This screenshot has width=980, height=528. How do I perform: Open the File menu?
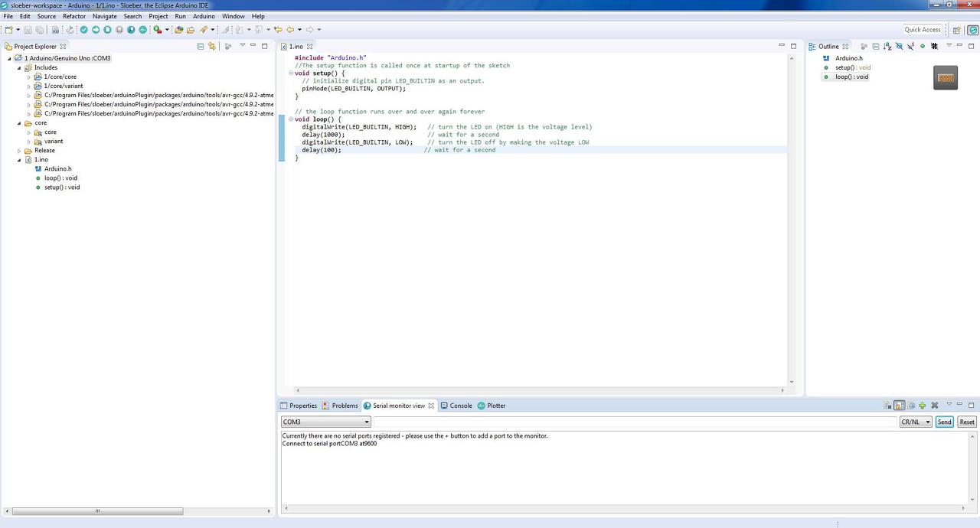(x=8, y=16)
